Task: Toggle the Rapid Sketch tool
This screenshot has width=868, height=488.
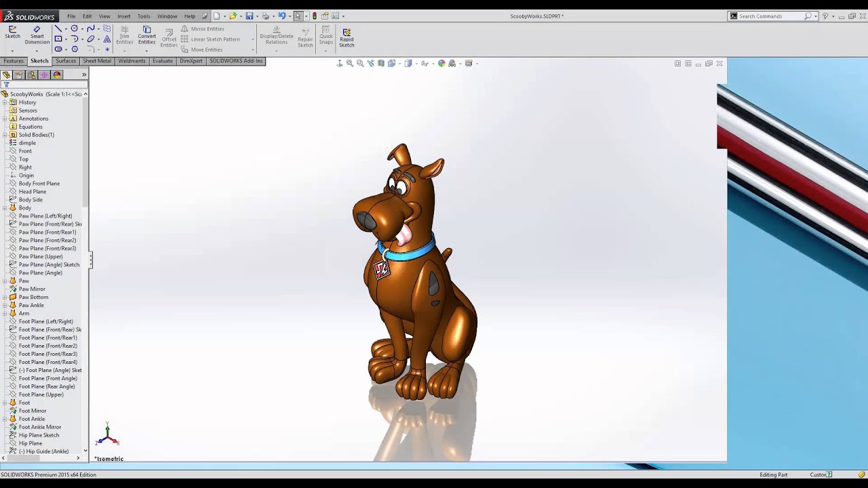Action: [347, 37]
